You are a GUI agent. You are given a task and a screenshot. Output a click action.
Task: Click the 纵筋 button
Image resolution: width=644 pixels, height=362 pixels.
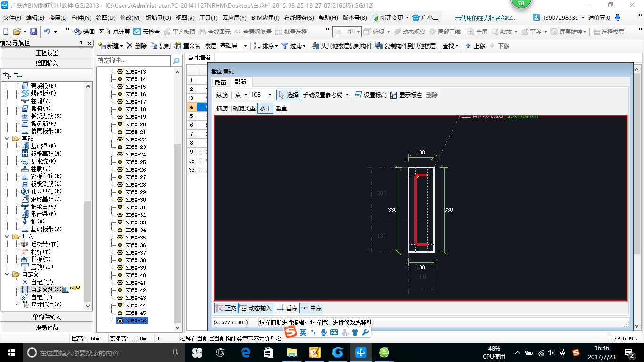(222, 95)
